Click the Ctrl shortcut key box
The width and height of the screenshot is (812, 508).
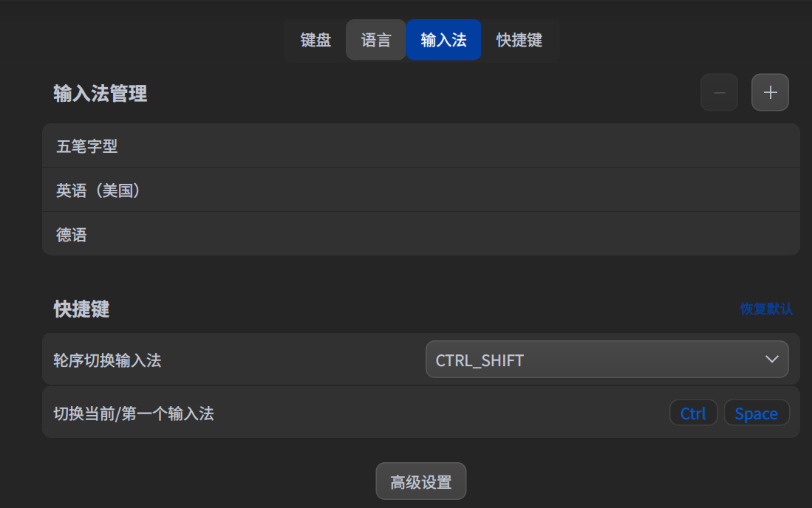tap(693, 413)
